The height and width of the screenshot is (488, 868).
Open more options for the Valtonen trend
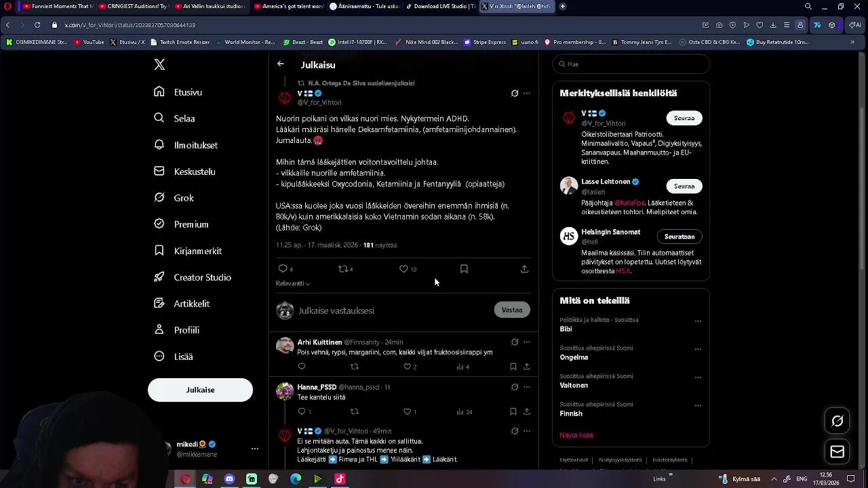698,378
